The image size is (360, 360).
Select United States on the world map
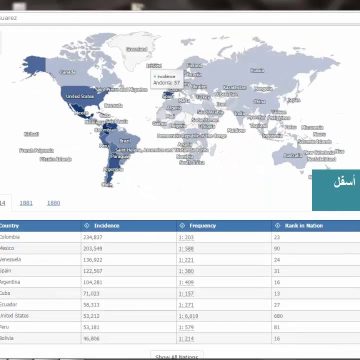[x=80, y=96]
